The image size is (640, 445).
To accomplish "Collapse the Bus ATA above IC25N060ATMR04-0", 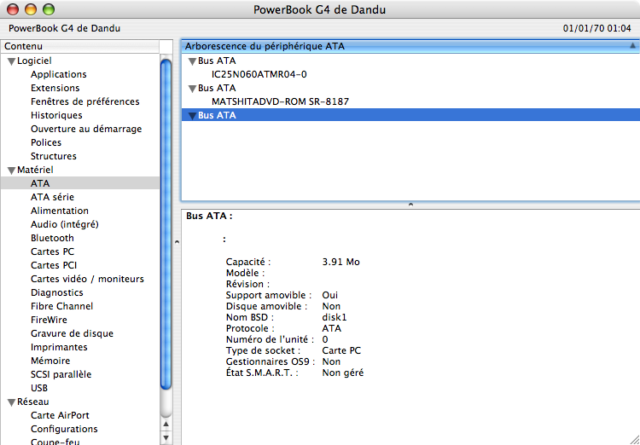I will (x=192, y=62).
